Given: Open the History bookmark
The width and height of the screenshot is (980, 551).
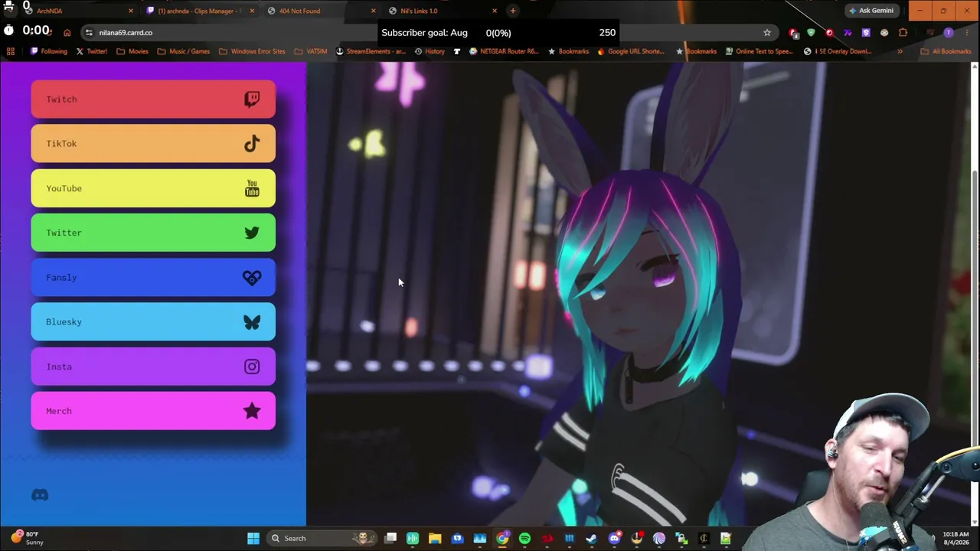Looking at the screenshot, I should click(429, 51).
